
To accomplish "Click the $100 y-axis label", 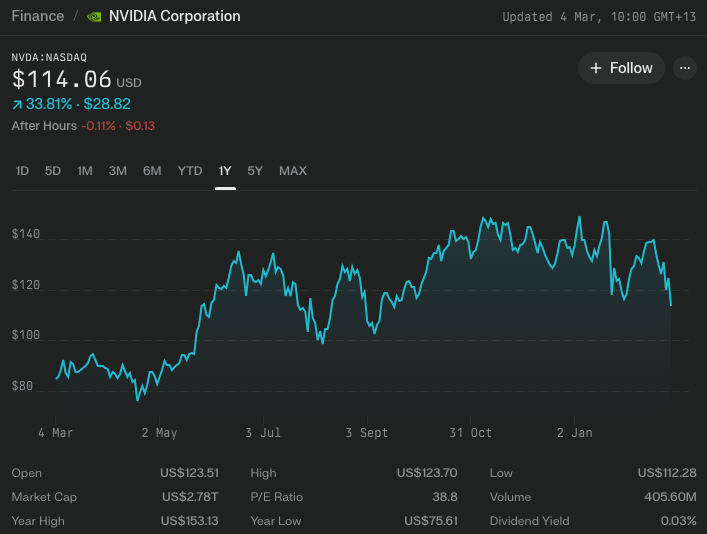I will point(26,335).
